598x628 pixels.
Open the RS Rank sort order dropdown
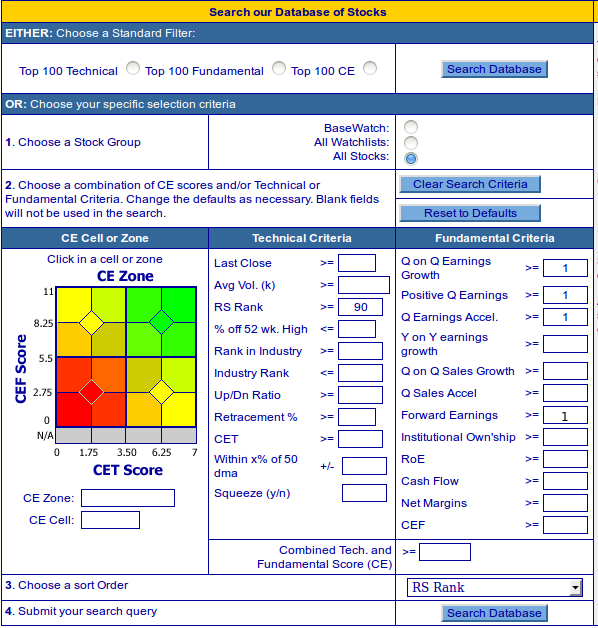[494, 588]
